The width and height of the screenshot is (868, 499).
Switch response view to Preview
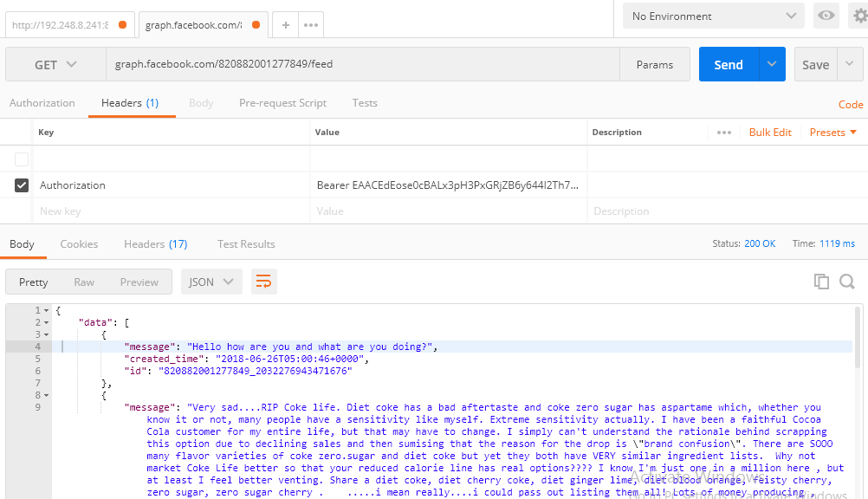click(139, 282)
